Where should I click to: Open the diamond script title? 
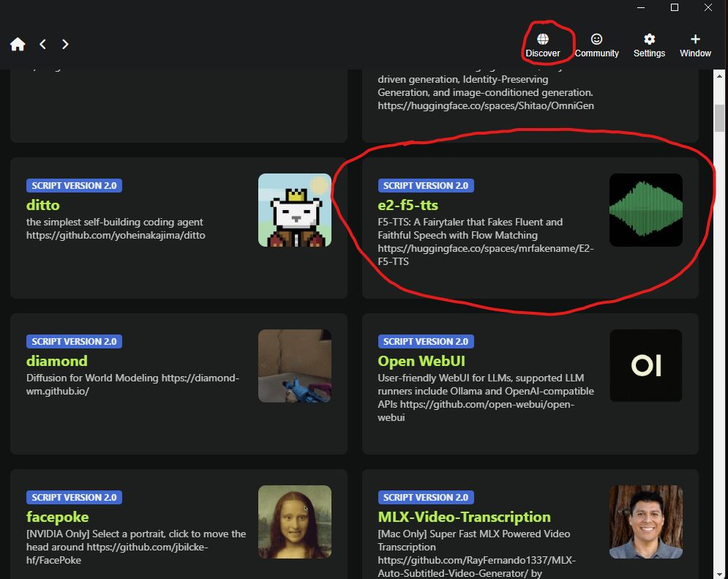56,361
